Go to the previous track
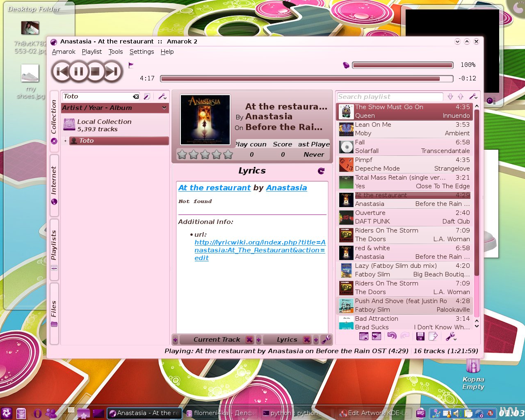Image resolution: width=525 pixels, height=420 pixels. [62, 72]
